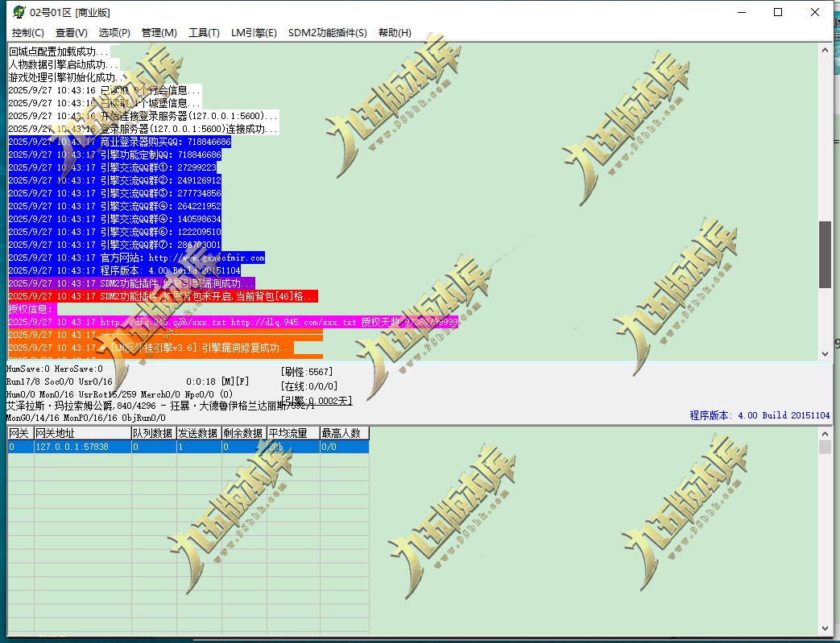This screenshot has height=643, width=840.
Task: Open the 帮助(H) menu
Action: click(395, 33)
